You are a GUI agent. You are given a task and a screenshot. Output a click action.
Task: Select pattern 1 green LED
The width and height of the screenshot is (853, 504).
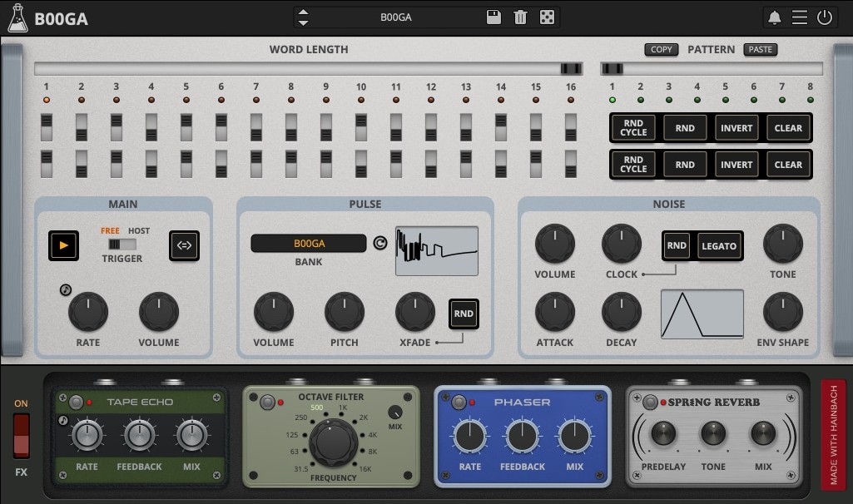[612, 100]
